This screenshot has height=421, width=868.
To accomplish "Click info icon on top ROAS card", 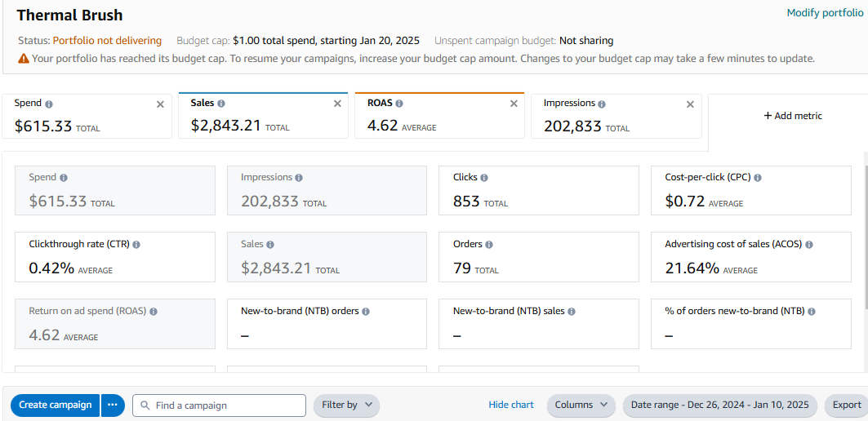I will [x=399, y=104].
